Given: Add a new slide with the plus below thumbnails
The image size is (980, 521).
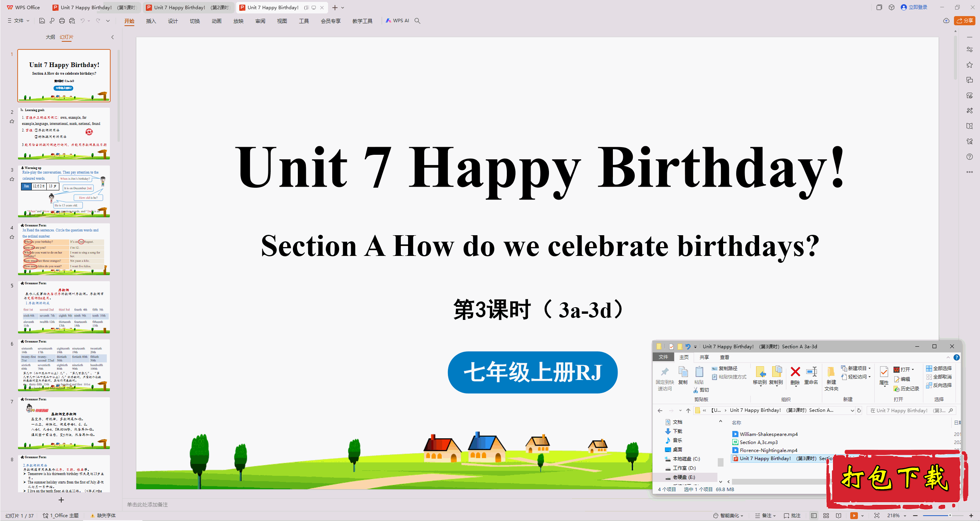Looking at the screenshot, I should coord(61,500).
